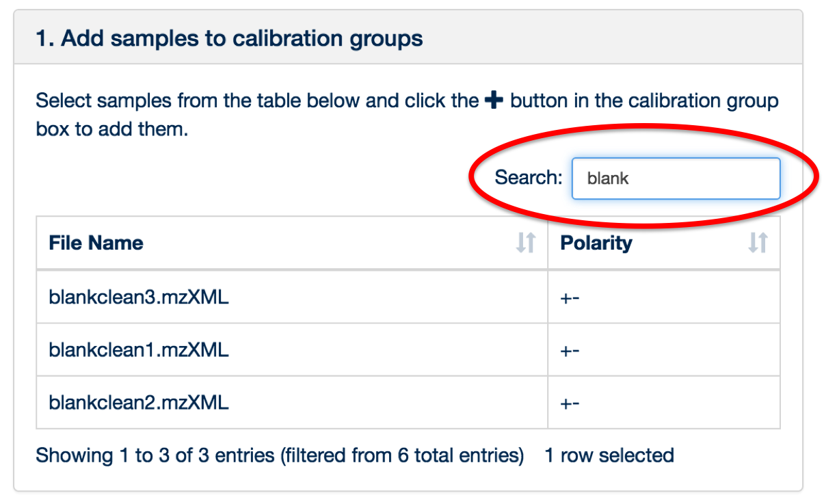Click the File Name column header label

[96, 243]
